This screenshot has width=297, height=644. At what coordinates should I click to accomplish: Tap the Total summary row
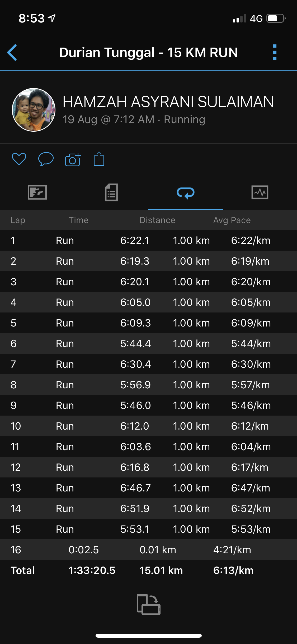(148, 571)
